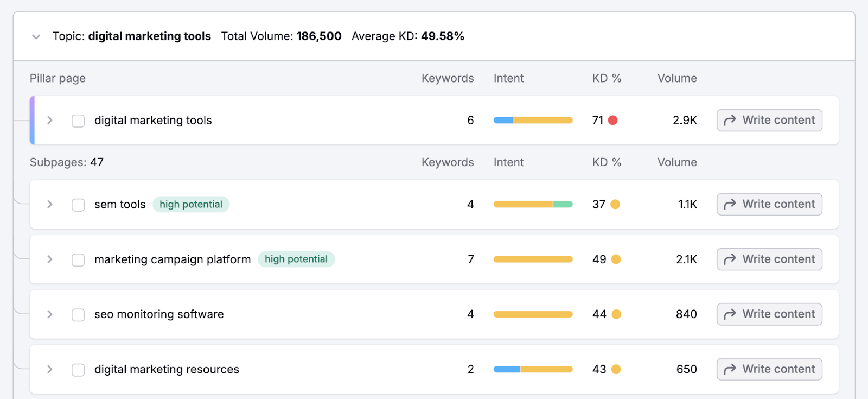Click intent bar for seo monitoring software

tap(533, 314)
